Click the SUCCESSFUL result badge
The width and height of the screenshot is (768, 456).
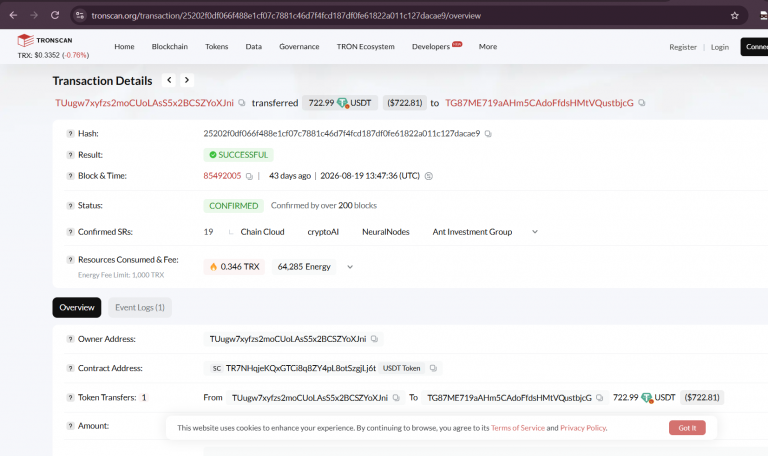click(x=239, y=155)
